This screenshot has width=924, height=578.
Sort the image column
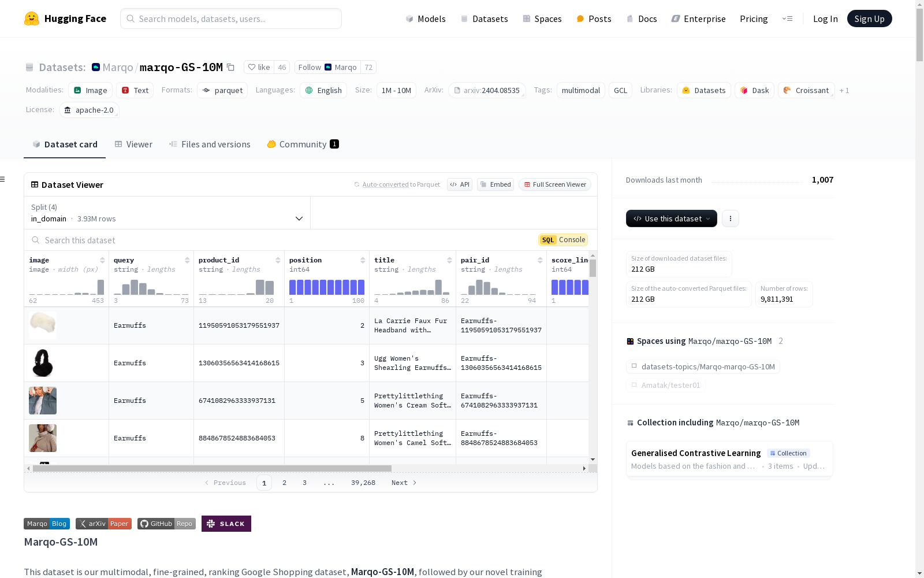pos(102,260)
